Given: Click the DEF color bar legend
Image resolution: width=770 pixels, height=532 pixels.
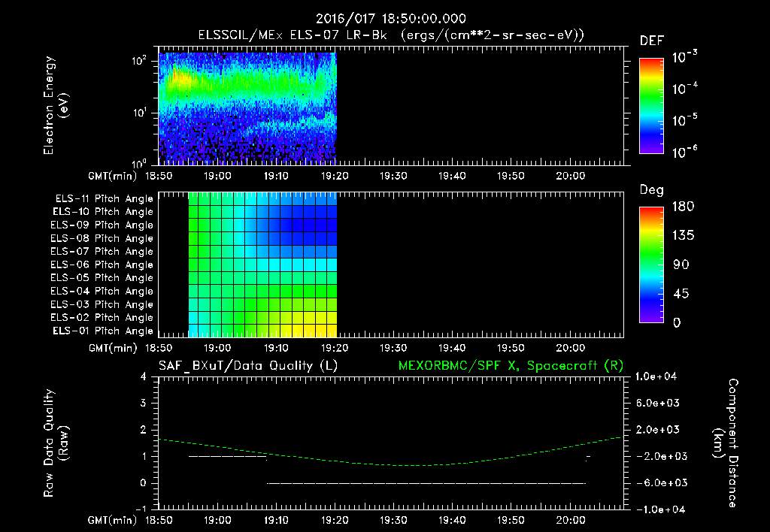Looking at the screenshot, I should coord(651,106).
